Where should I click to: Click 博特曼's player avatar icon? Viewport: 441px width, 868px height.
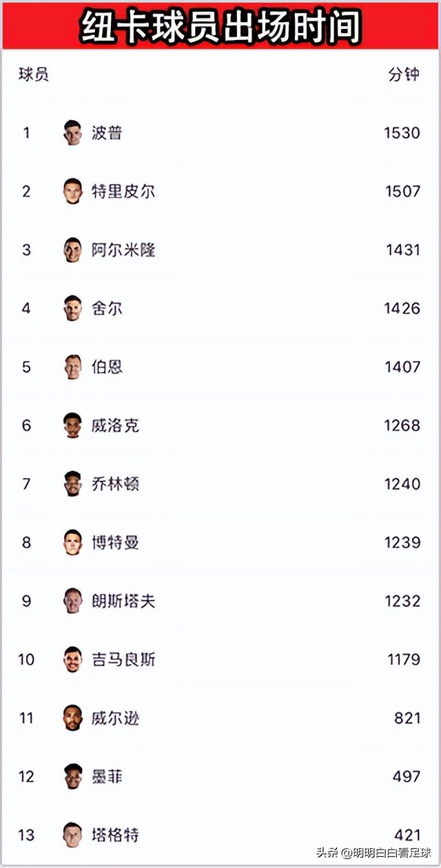(72, 542)
